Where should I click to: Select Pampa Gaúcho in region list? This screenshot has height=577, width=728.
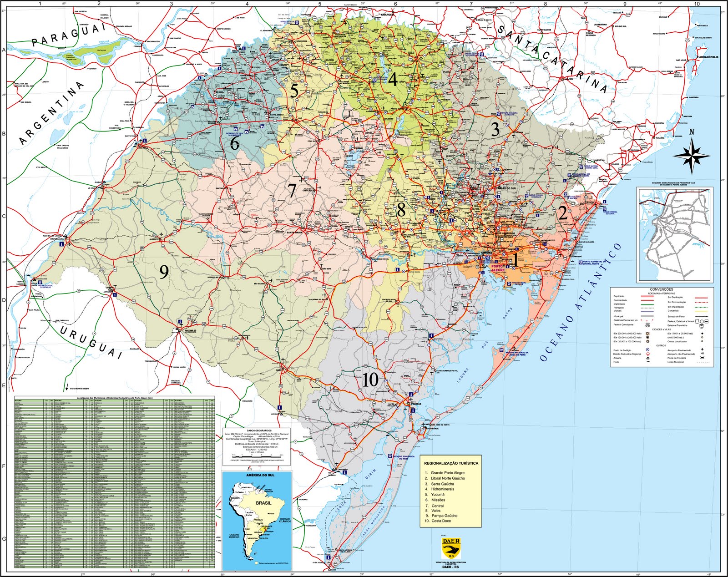point(441,516)
